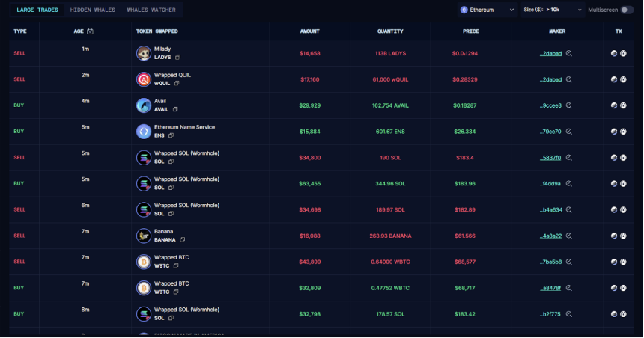The height and width of the screenshot is (338, 644).
Task: Click the $26.334 ENS price
Action: pyautogui.click(x=465, y=132)
